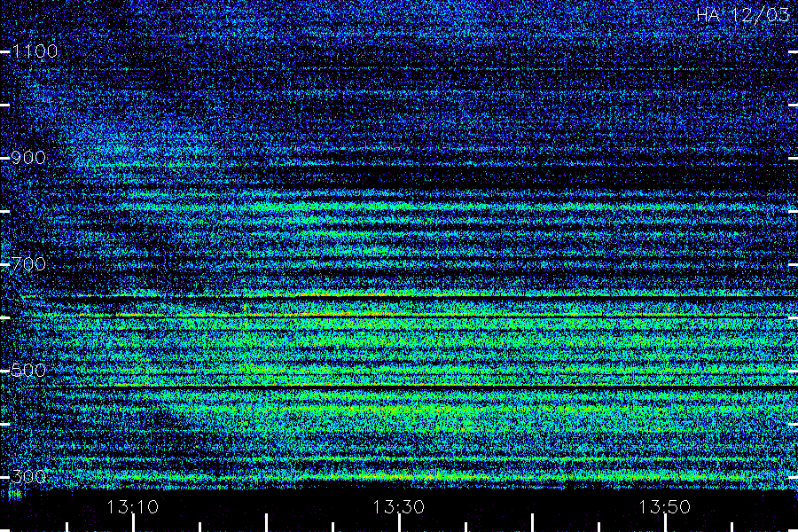This screenshot has width=798, height=532.
Task: Click the HA 12/03 station date label
Action: (743, 14)
